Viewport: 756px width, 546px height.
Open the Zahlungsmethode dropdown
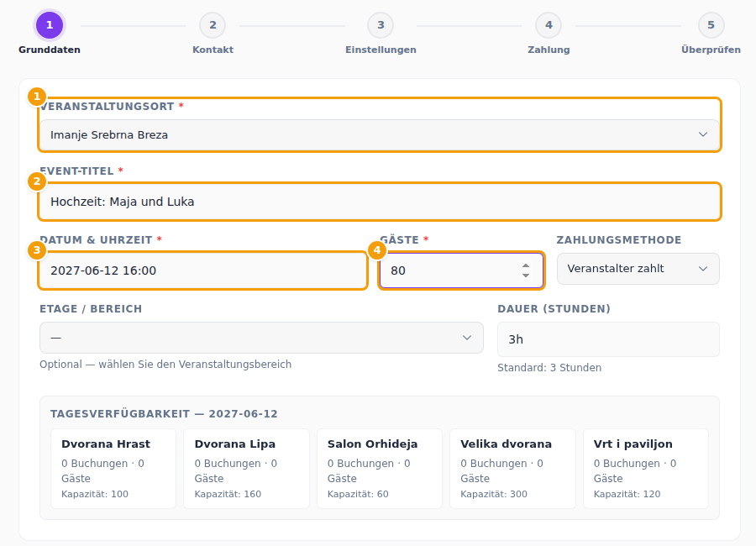pyautogui.click(x=638, y=269)
